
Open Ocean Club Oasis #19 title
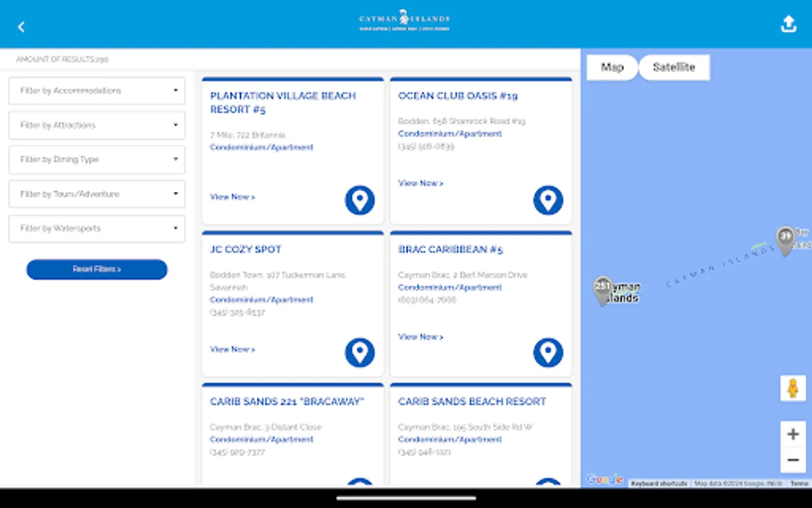coord(458,96)
